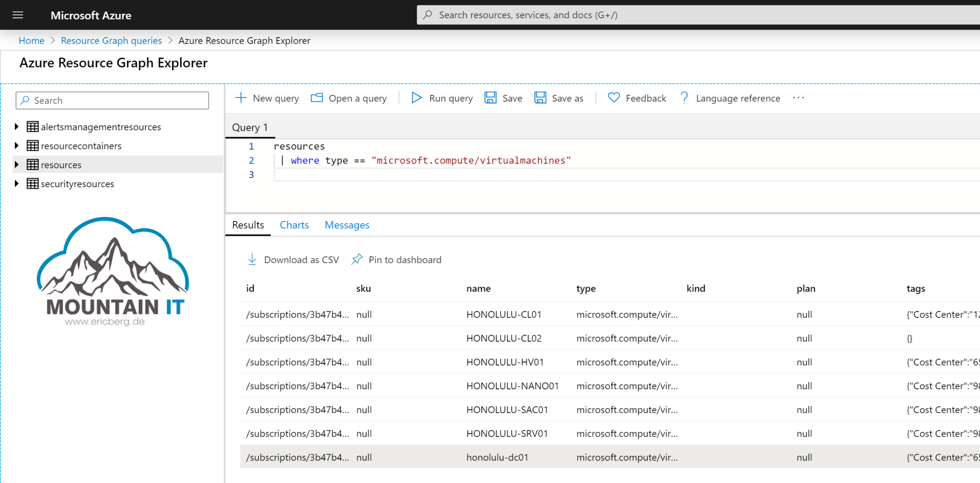The width and height of the screenshot is (980, 483).
Task: Click the securityresources table icon
Action: click(x=33, y=184)
